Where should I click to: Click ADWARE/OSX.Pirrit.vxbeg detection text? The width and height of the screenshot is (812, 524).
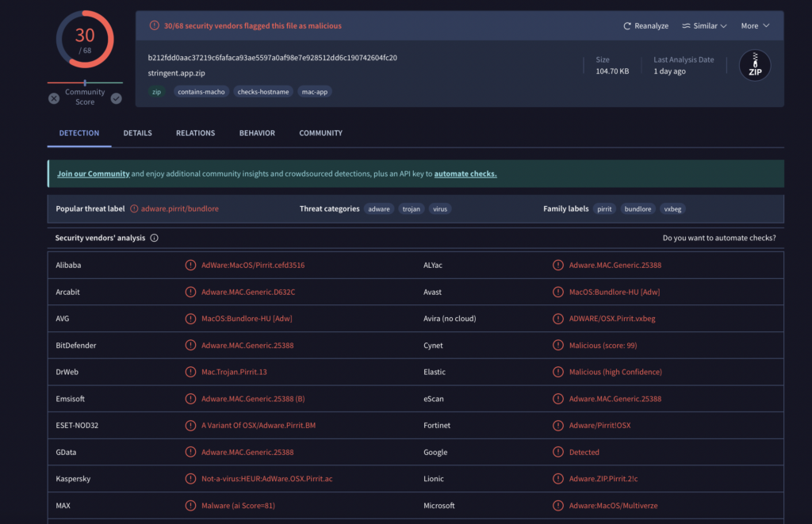tap(612, 319)
